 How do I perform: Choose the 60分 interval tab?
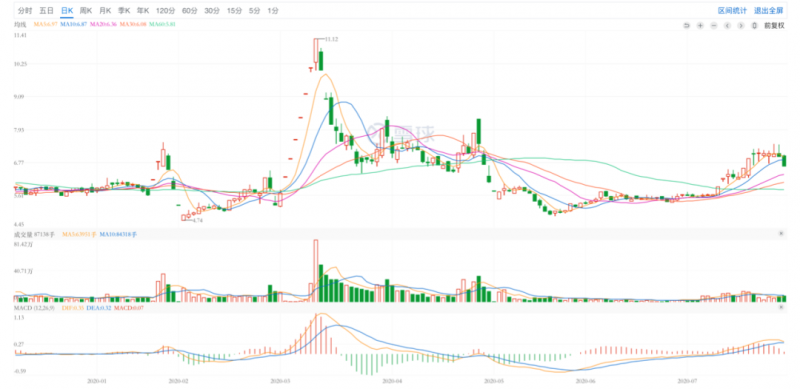point(190,10)
